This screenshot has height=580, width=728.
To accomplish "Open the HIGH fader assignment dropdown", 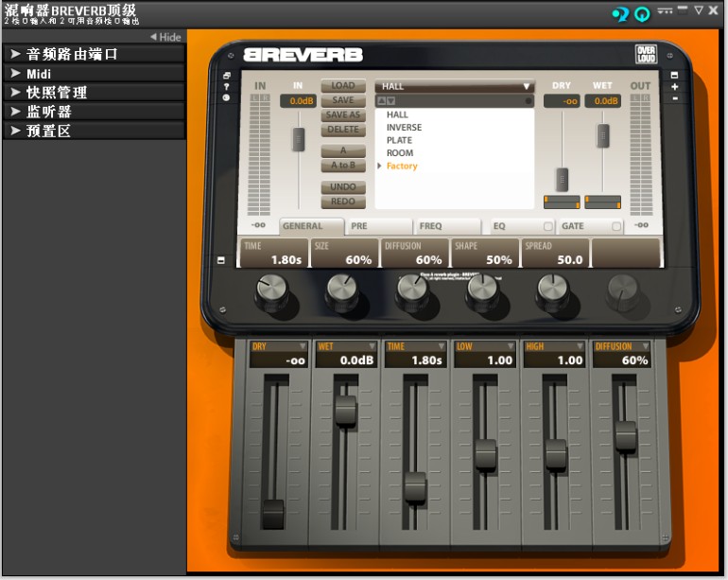I will (580, 346).
